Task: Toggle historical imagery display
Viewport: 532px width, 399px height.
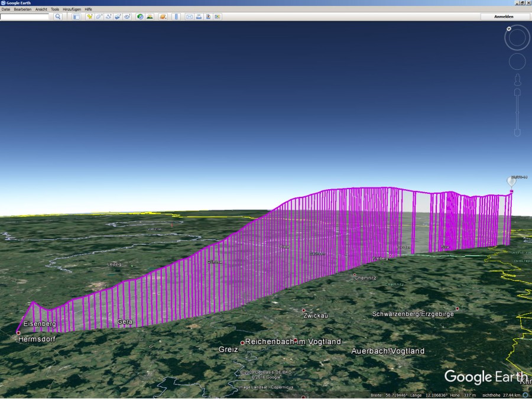Action: (x=140, y=17)
